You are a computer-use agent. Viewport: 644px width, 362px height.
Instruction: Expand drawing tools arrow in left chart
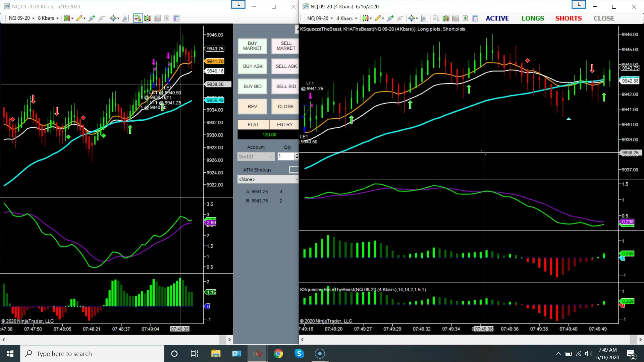click(x=84, y=18)
